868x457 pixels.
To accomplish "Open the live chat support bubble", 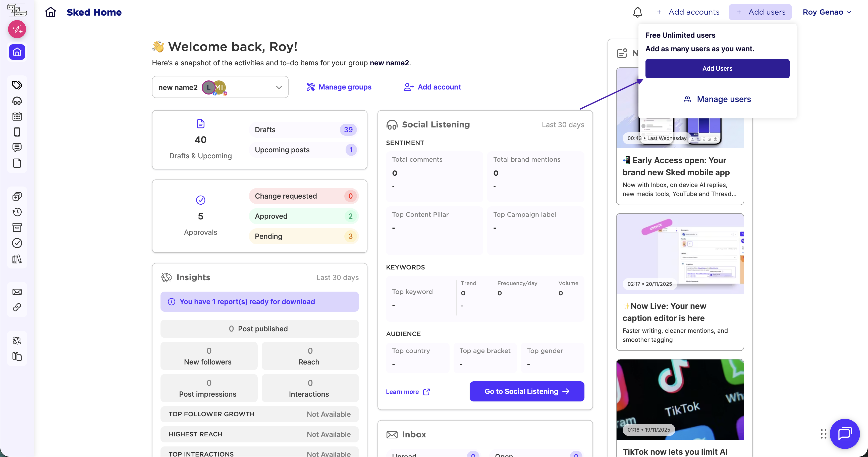I will 844,433.
